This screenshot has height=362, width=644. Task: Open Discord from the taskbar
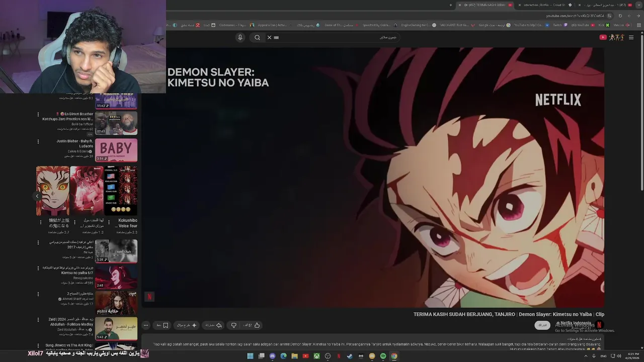click(272, 356)
